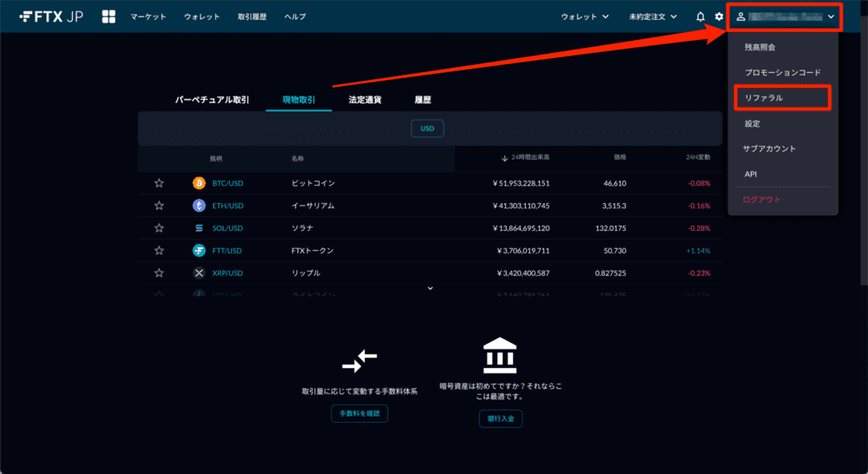Screen dimensions: 868x474
Task: Open the 取引履歴 nav item
Action: click(253, 16)
